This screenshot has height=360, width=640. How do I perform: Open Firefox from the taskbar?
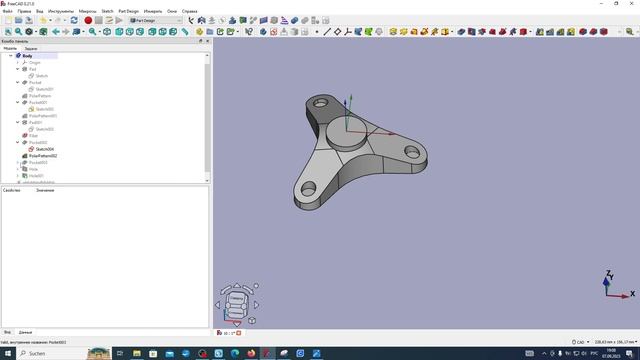click(251, 353)
